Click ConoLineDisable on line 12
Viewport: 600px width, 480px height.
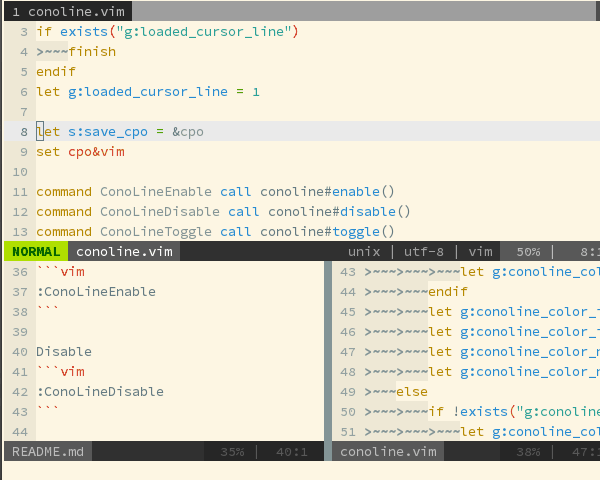pyautogui.click(x=160, y=212)
